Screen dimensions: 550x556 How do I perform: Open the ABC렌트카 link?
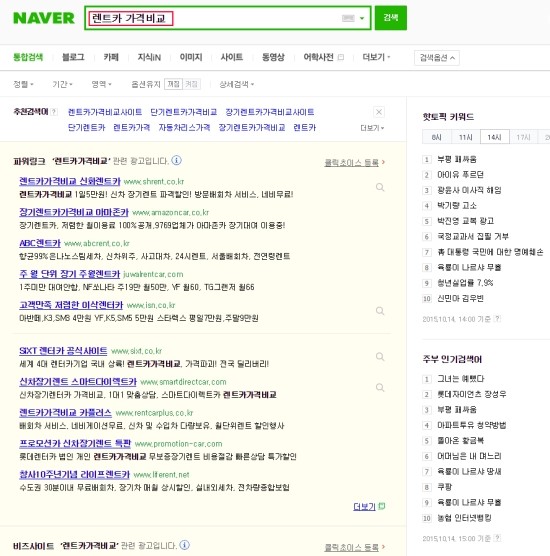point(40,243)
